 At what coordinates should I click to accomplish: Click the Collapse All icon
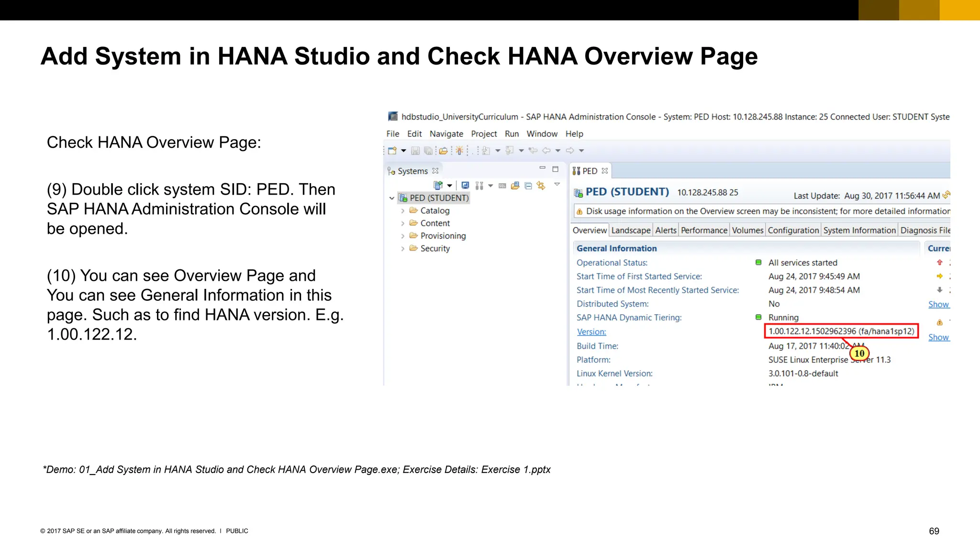[528, 186]
